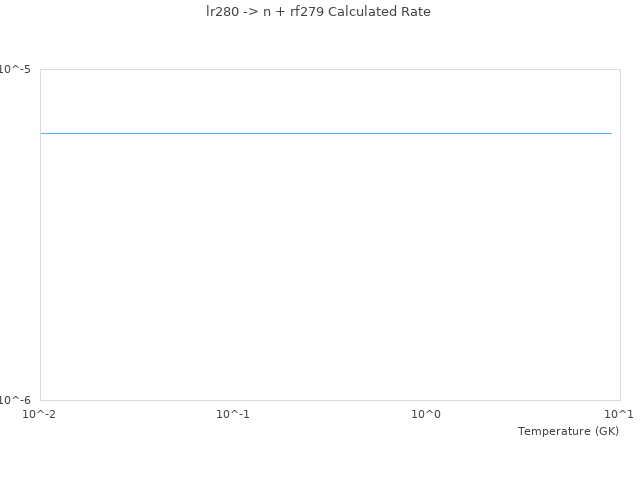Click the left end of the rate line
640x480 pixels.
42,133
